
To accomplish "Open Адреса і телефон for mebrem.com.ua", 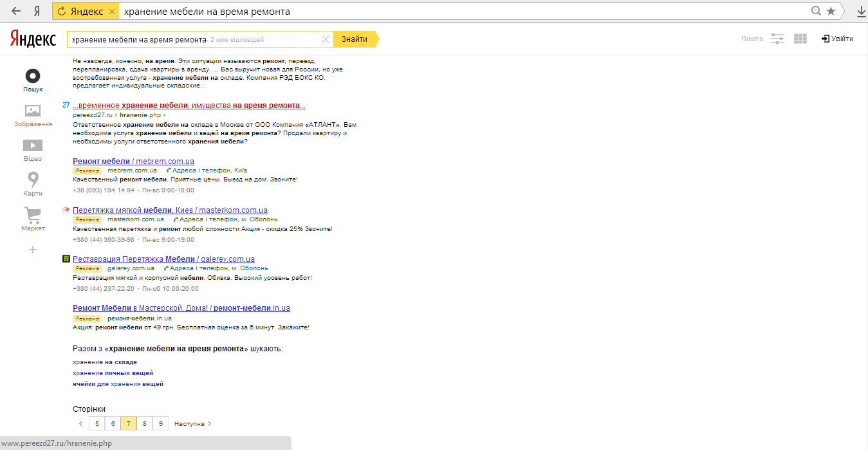I will (207, 170).
